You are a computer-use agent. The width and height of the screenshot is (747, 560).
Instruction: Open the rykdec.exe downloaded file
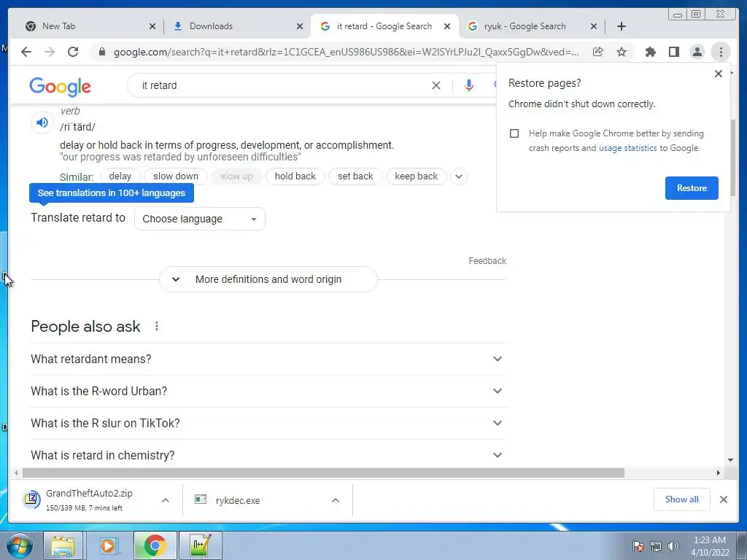pyautogui.click(x=238, y=500)
